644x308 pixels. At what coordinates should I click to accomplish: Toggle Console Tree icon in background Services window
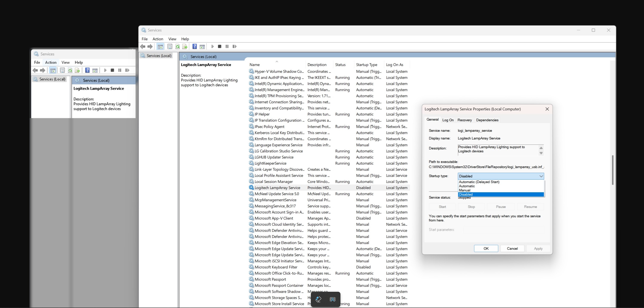click(x=53, y=70)
